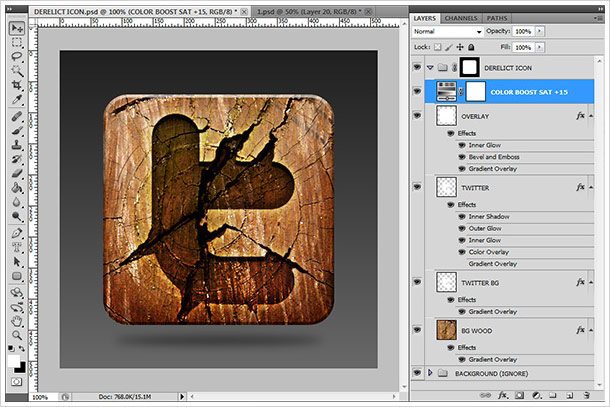Select the Brush tool

point(16,131)
